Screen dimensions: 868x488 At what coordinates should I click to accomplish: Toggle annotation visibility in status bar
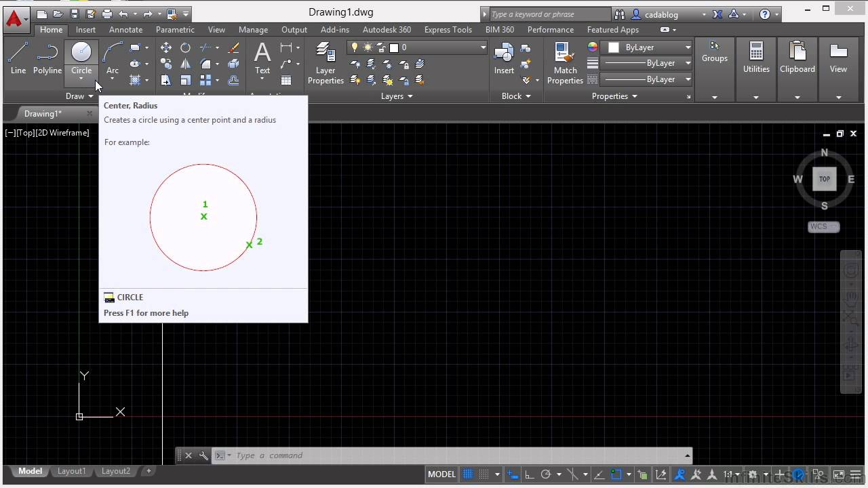pos(679,474)
